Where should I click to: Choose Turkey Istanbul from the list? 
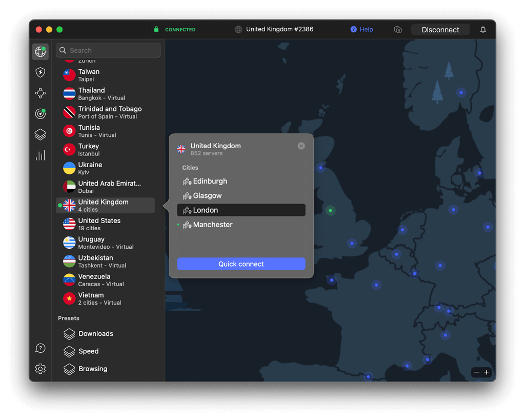point(106,150)
